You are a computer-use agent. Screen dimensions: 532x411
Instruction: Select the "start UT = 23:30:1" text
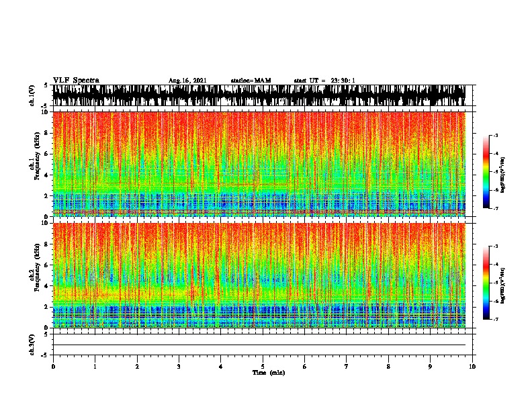[x=324, y=81]
